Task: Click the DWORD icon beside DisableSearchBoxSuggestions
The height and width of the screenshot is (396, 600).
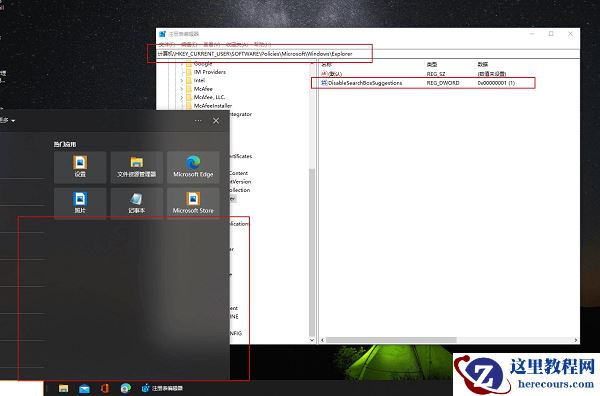Action: coord(324,83)
